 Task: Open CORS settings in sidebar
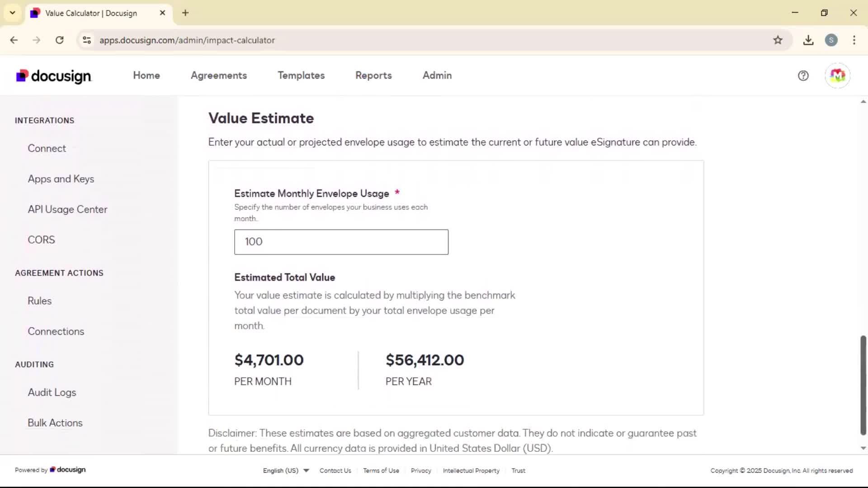click(42, 240)
